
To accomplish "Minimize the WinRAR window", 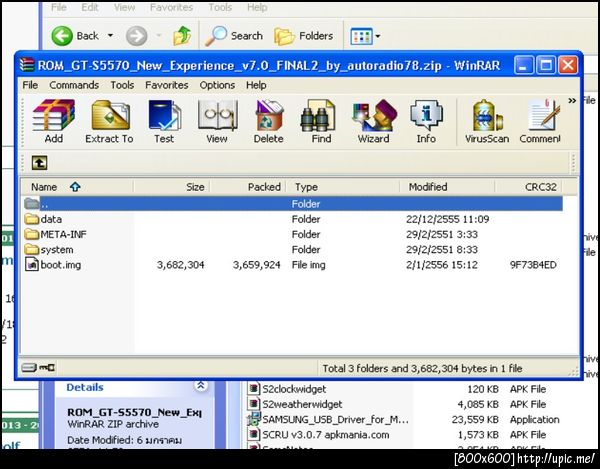I will 525,65.
